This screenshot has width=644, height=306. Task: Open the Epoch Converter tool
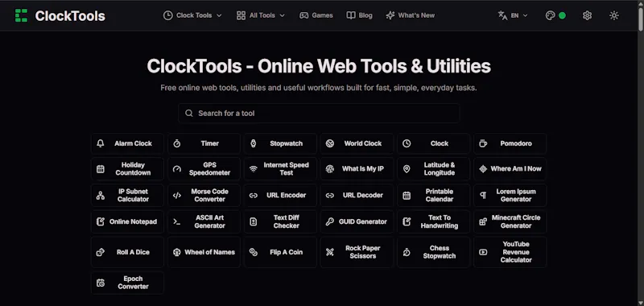(127, 283)
